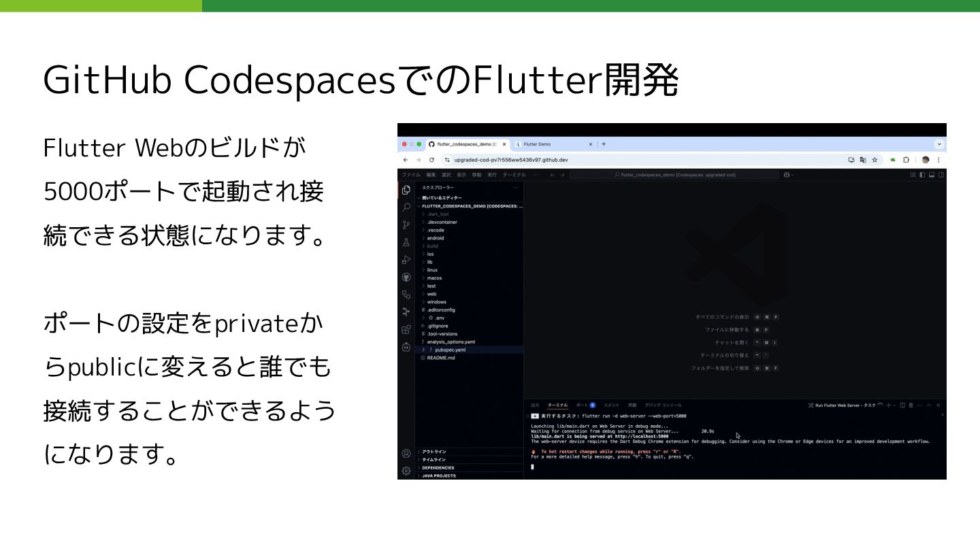Open the 編集 menu
Viewport: 980px width, 551px height.
click(x=431, y=175)
